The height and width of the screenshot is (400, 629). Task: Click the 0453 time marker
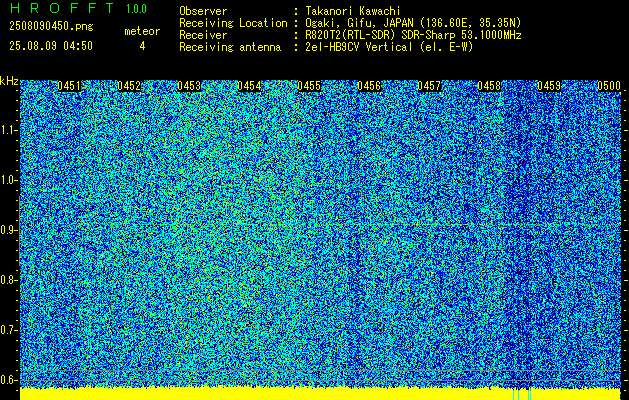189,86
